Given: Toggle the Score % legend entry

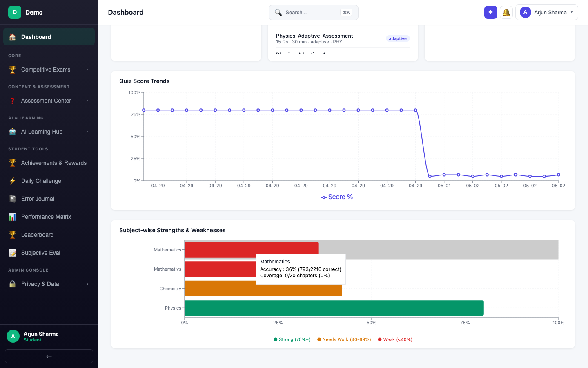Looking at the screenshot, I should (x=337, y=197).
